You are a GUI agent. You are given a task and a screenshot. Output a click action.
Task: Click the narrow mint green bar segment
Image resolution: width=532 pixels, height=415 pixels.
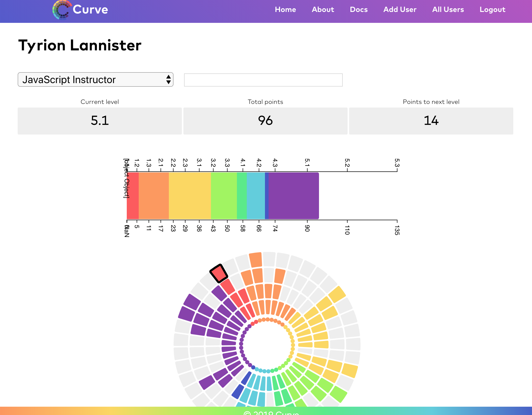[242, 196]
